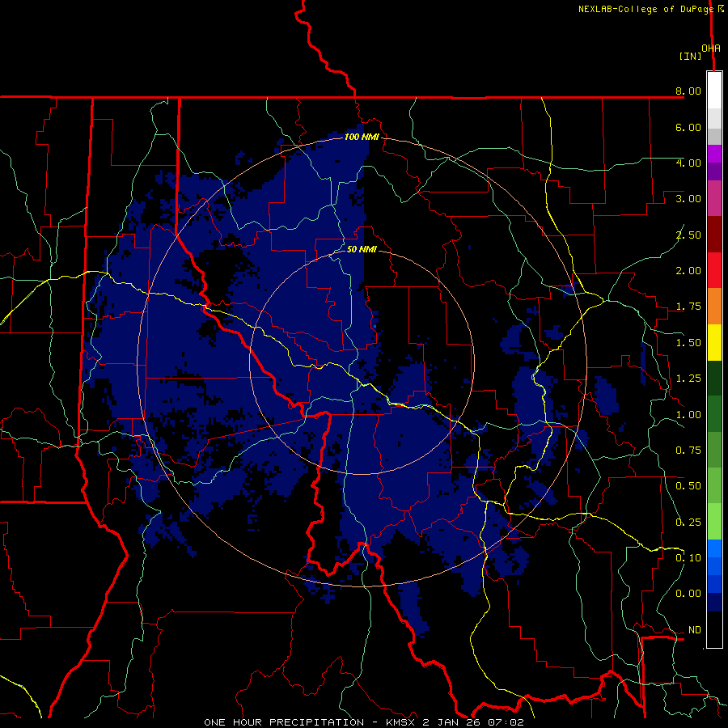This screenshot has height=728, width=728.
Task: Select the dark red legend swatch
Action: pos(714,235)
